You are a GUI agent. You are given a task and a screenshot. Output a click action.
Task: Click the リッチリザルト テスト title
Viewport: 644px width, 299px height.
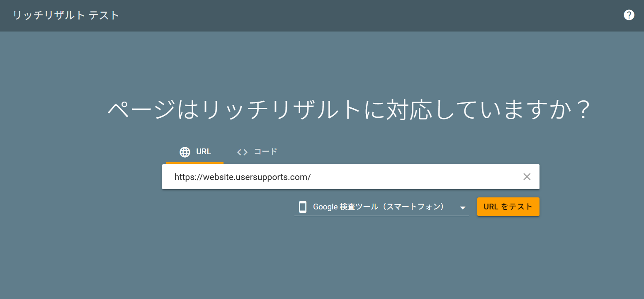click(x=66, y=16)
